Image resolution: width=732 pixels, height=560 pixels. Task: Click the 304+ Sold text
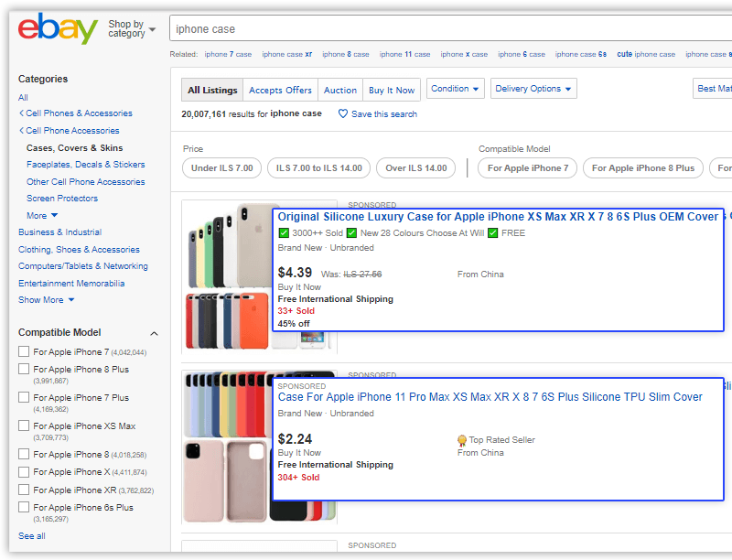click(x=299, y=478)
